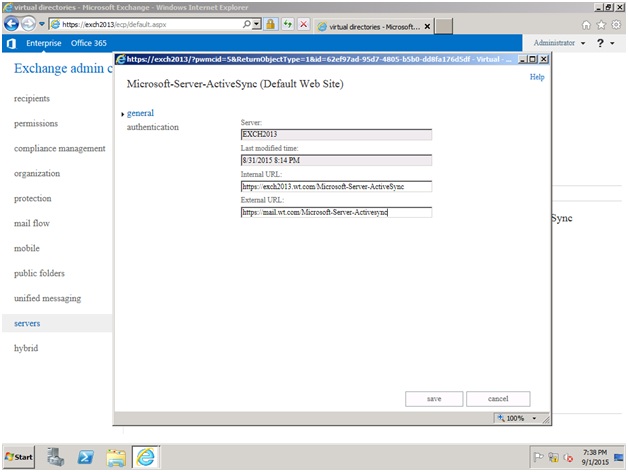Click the IE forward navigation arrow
This screenshot has height=472, width=628.
coord(28,24)
